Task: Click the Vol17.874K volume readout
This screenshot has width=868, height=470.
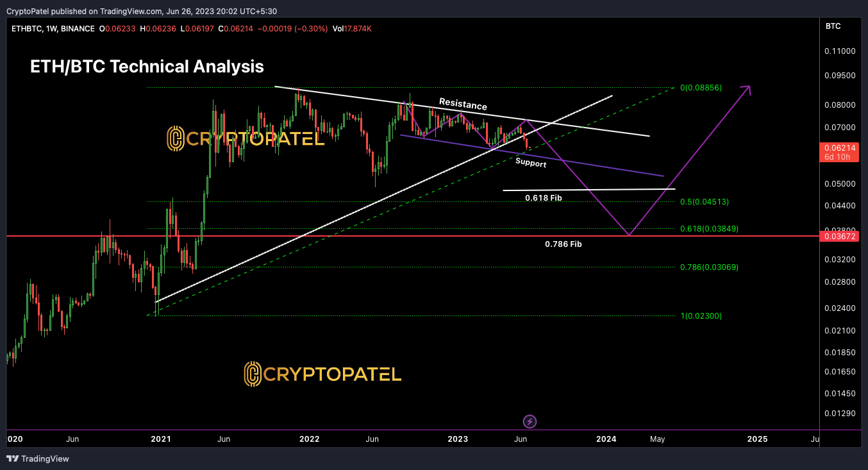Action: click(x=352, y=29)
